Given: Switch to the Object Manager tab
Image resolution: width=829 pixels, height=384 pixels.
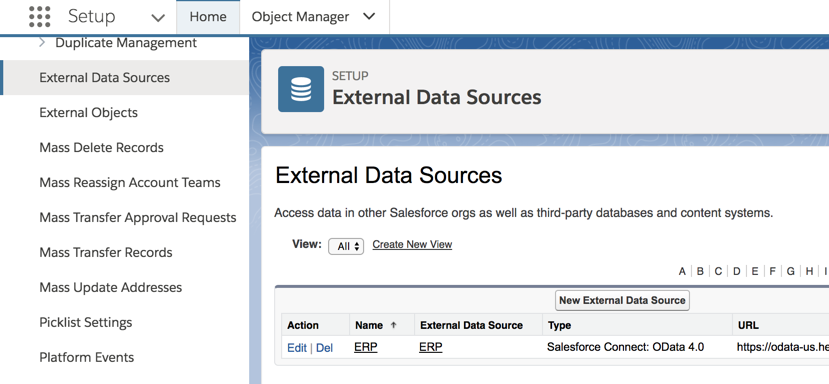Looking at the screenshot, I should (x=300, y=17).
